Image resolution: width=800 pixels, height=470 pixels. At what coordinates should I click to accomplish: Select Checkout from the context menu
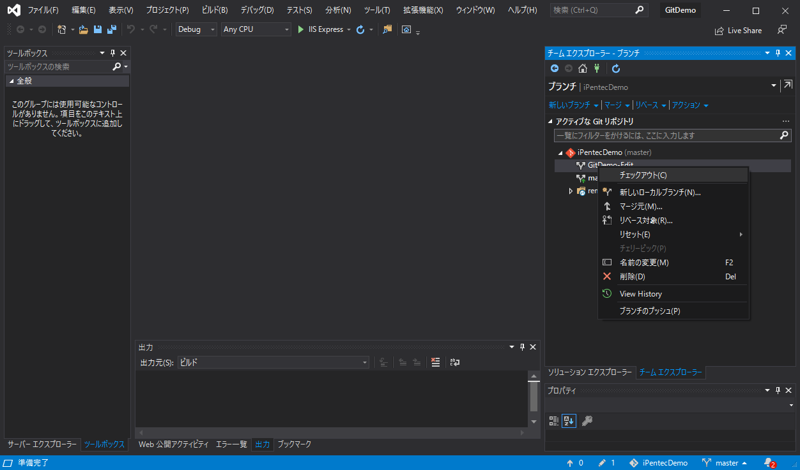click(x=643, y=175)
